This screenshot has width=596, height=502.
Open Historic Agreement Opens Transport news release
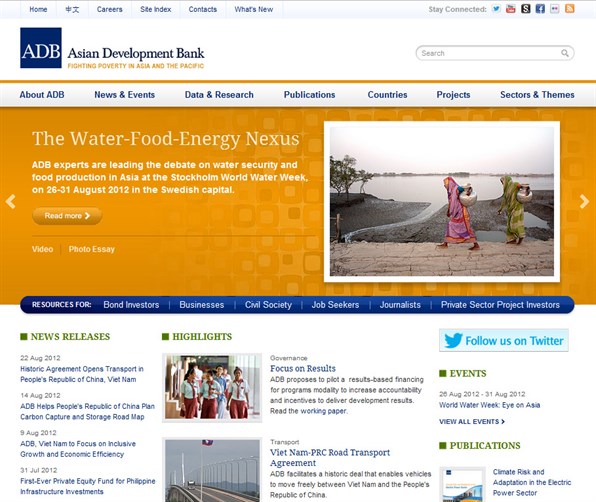82,374
